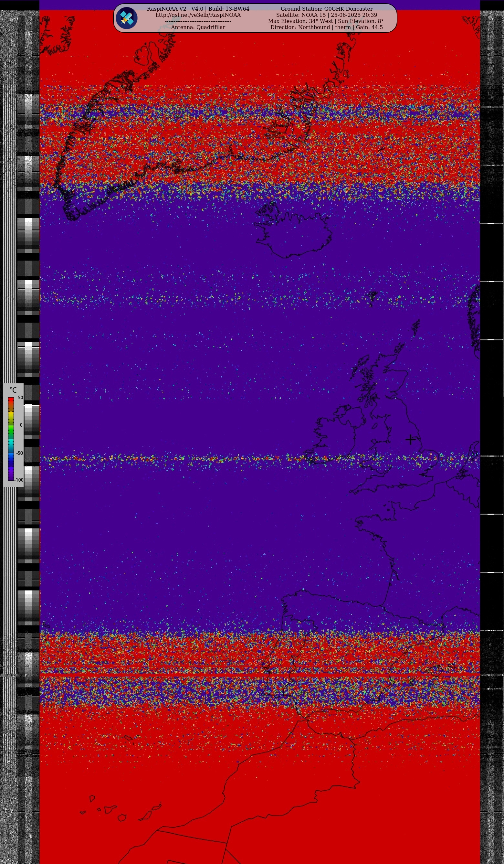Image resolution: width=504 pixels, height=864 pixels.
Task: Click the 0 value on temperature legend
Action: click(x=21, y=425)
